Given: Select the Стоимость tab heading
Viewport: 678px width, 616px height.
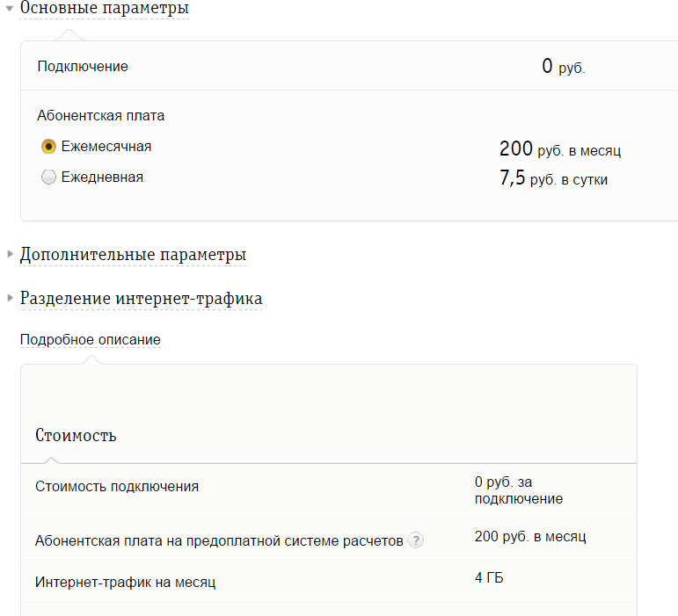Looking at the screenshot, I should [x=76, y=435].
